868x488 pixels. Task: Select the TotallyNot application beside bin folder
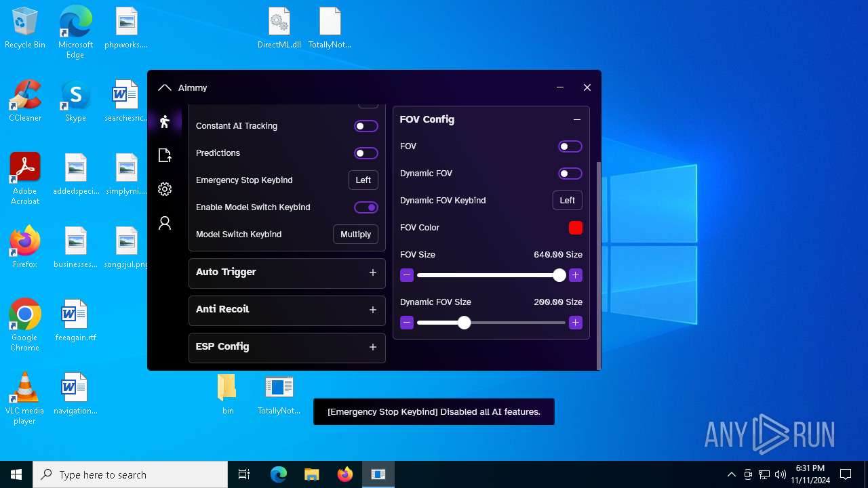279,394
